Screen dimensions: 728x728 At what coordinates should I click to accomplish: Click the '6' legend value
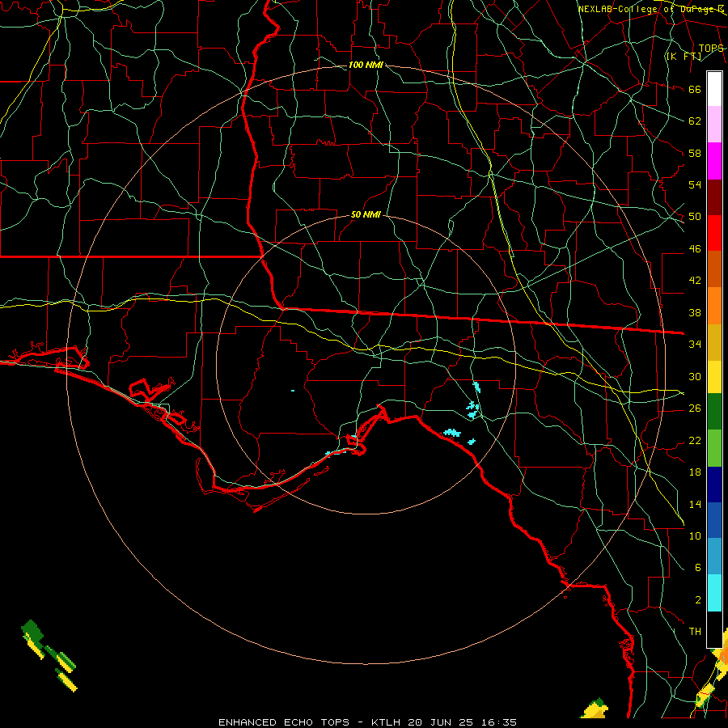click(697, 568)
